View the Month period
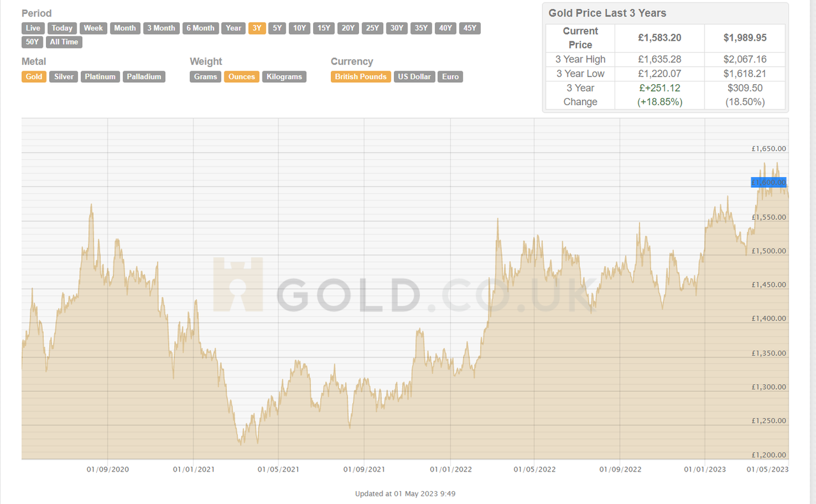Screen dimensions: 816x504 coord(125,28)
